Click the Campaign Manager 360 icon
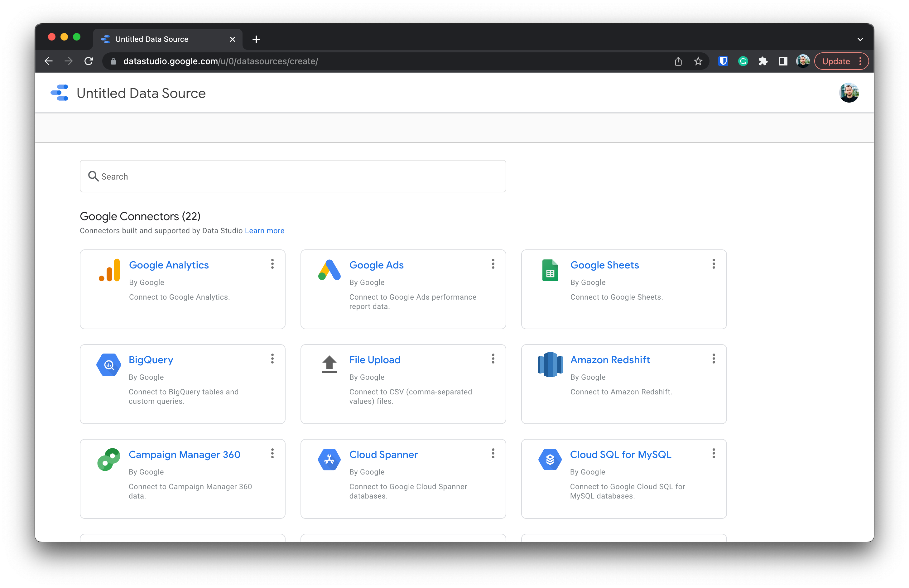The width and height of the screenshot is (909, 588). coord(109,459)
